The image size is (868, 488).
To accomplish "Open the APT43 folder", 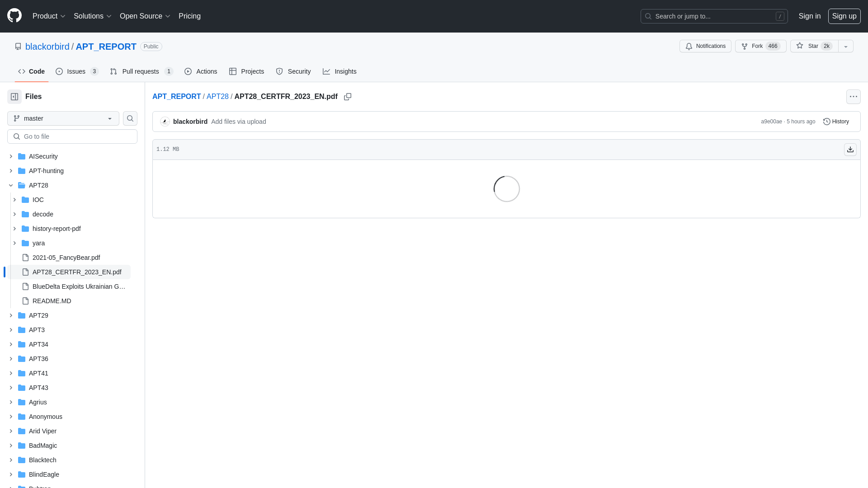I will [x=38, y=388].
